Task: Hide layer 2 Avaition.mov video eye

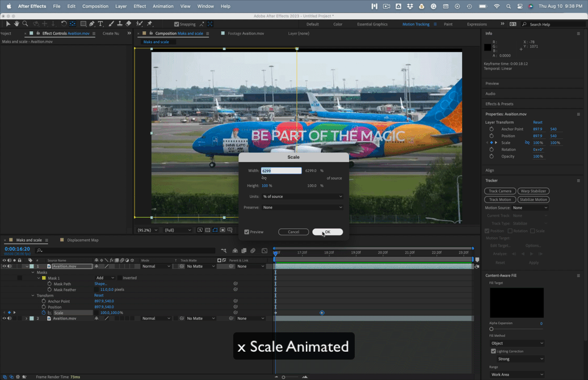Action: coord(4,319)
